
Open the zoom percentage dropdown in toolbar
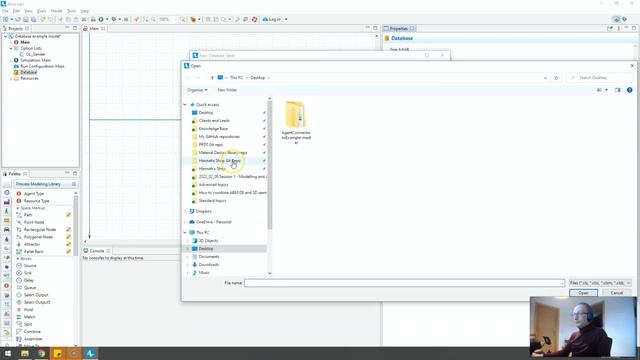[175, 19]
